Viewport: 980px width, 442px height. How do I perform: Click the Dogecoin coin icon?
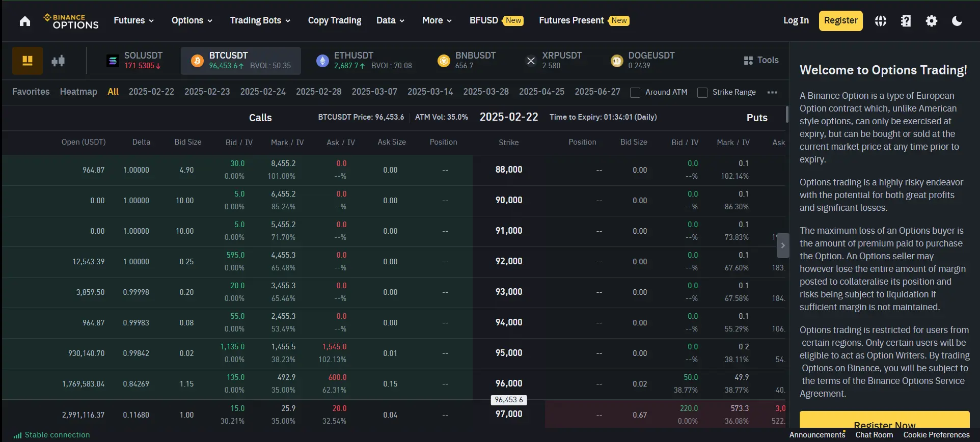tap(617, 61)
